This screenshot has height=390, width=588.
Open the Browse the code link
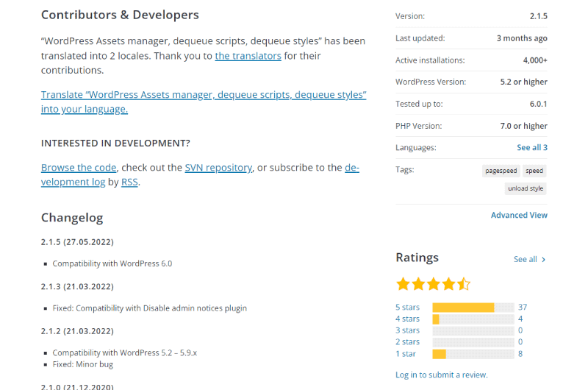tap(79, 168)
